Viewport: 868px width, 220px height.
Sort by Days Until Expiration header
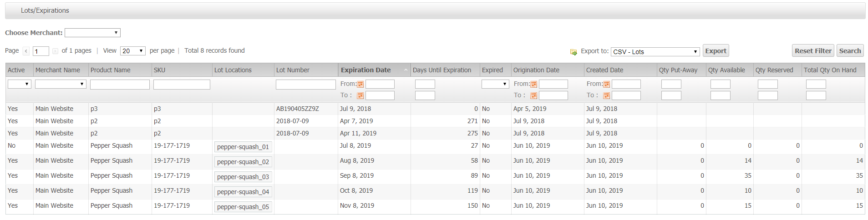pos(442,70)
